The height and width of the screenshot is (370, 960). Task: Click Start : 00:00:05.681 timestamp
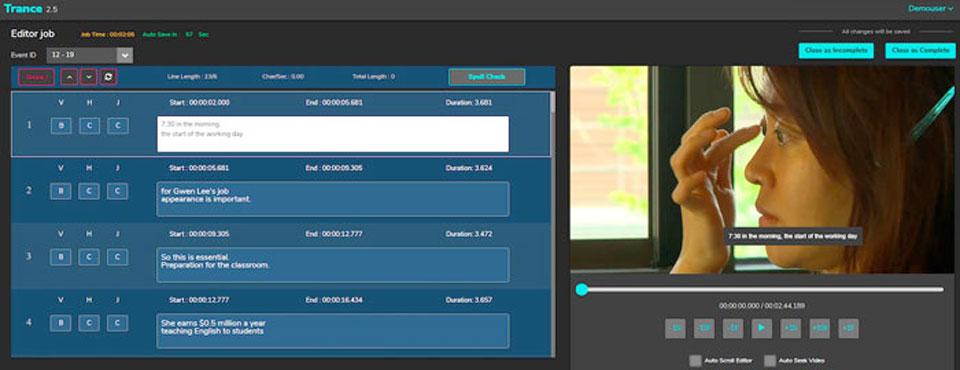tap(200, 168)
